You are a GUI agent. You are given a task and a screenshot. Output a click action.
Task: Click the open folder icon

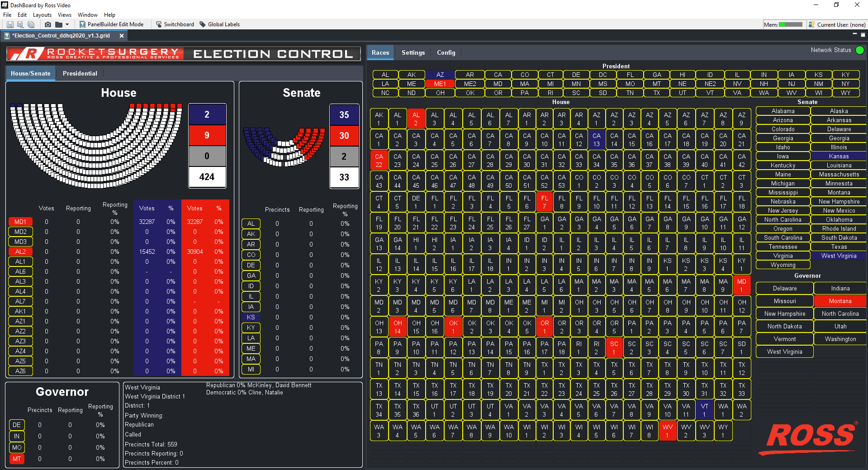pyautogui.click(x=59, y=24)
